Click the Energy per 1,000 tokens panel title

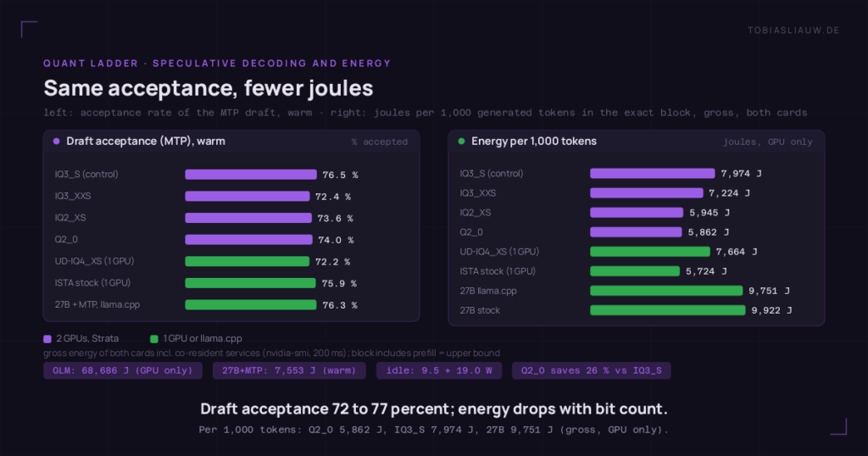tap(534, 141)
